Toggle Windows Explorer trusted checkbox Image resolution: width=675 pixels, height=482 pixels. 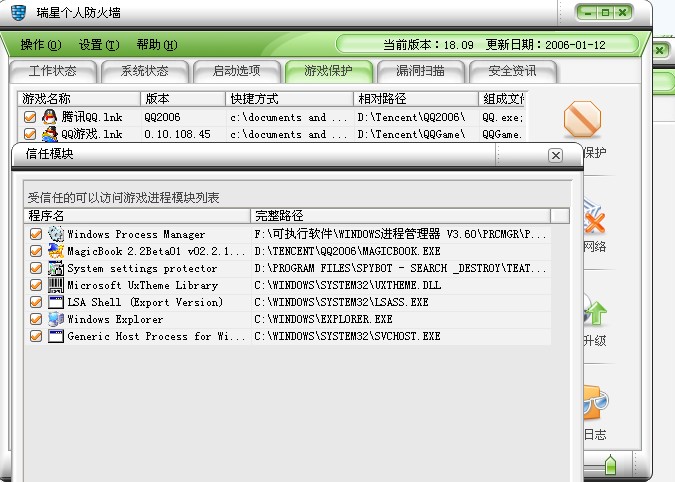pyautogui.click(x=36, y=319)
